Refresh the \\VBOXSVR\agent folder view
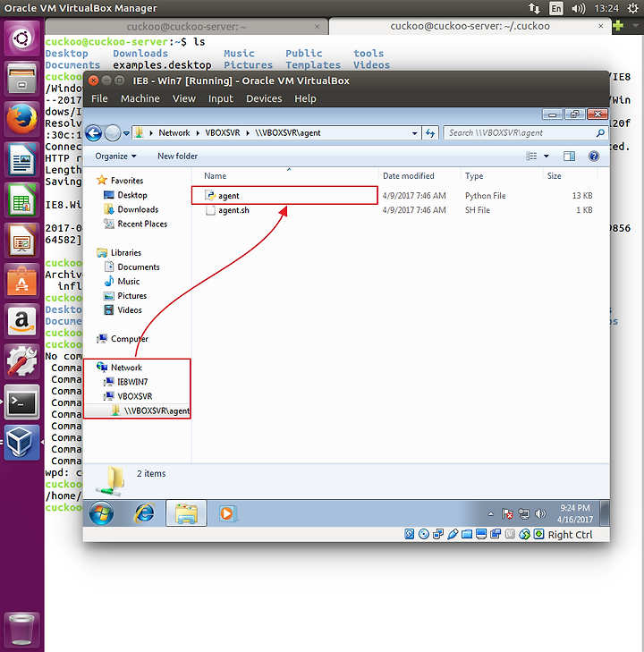Screen dimensions: 644x652 click(430, 133)
